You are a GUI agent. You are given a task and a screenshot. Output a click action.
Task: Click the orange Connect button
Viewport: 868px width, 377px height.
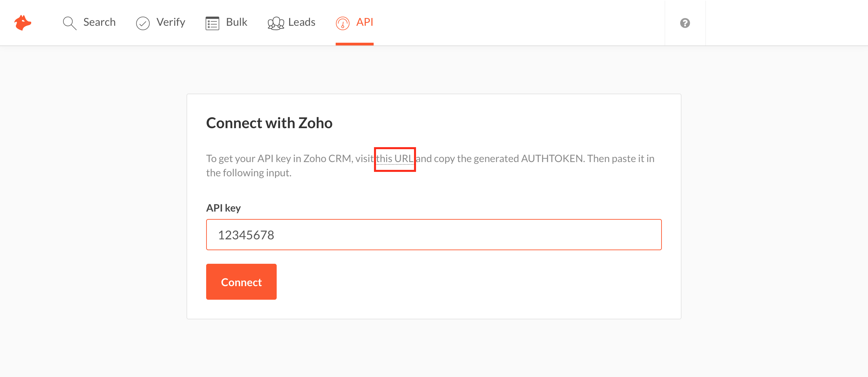tap(241, 282)
